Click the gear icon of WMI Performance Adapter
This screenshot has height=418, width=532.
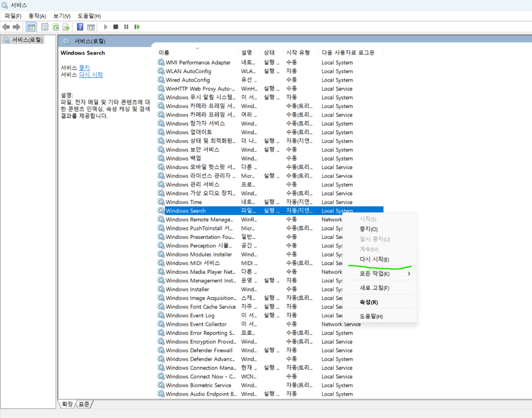coord(161,62)
